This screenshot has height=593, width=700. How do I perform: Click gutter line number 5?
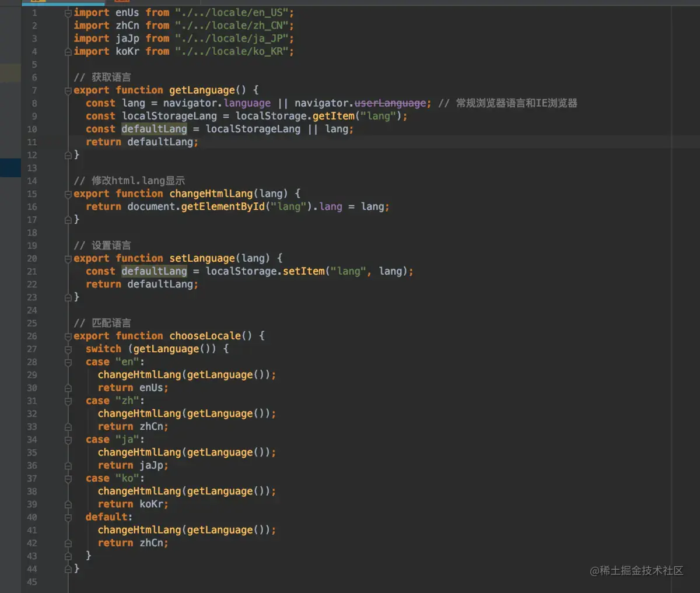tap(34, 65)
